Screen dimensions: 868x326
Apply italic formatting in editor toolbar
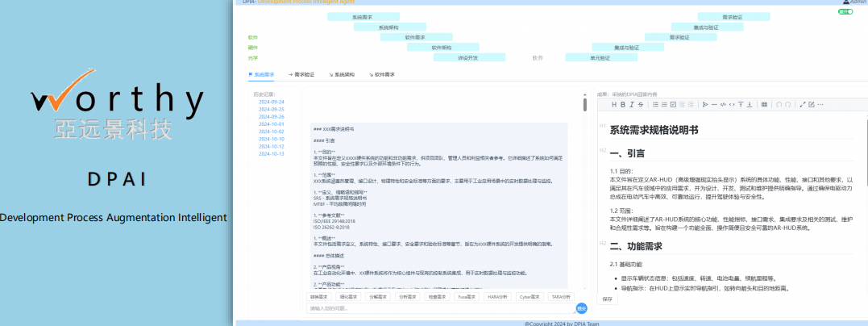(632, 104)
